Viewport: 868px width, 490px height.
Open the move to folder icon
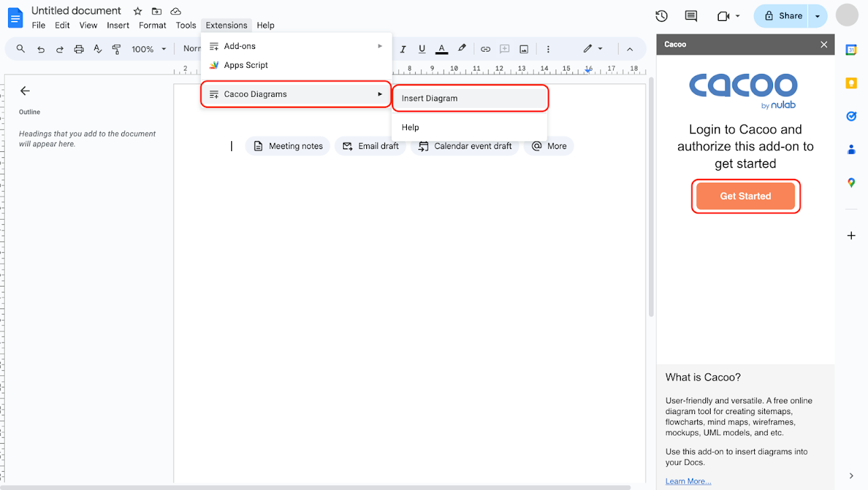point(157,12)
